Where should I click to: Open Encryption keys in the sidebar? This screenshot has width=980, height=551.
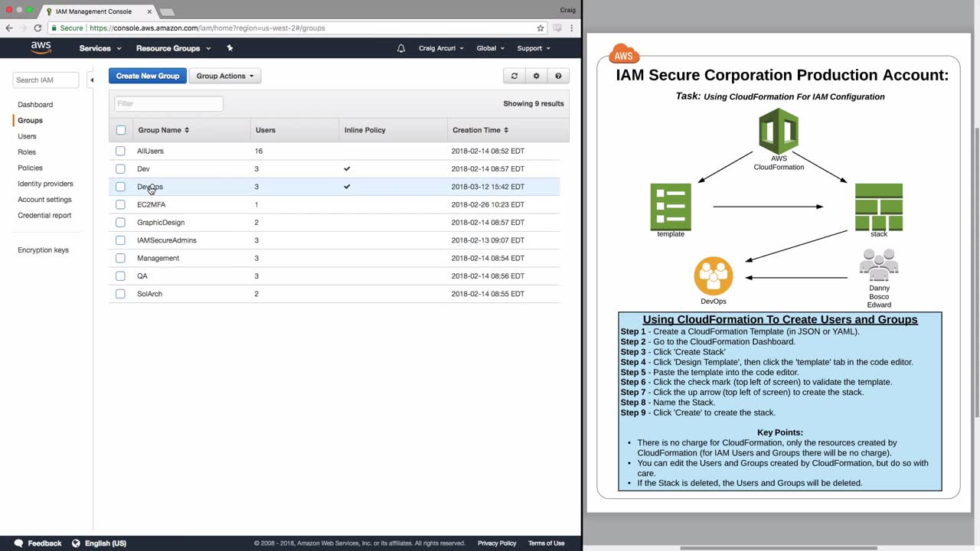point(43,250)
